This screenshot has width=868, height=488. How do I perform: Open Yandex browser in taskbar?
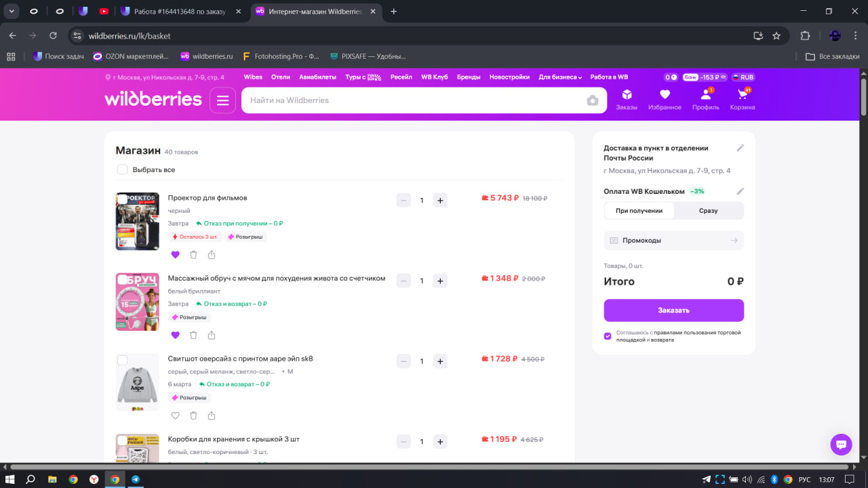click(94, 479)
